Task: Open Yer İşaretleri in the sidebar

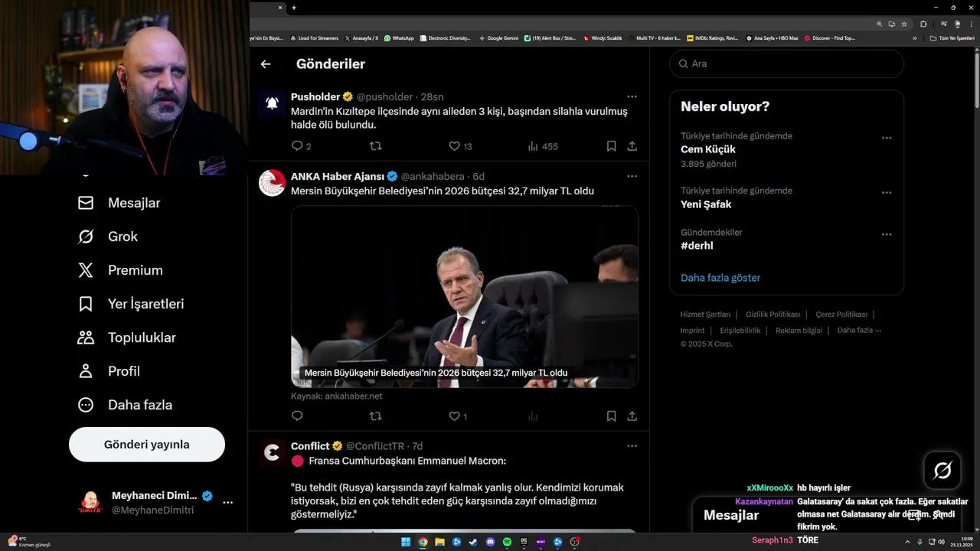Action: pyautogui.click(x=131, y=304)
